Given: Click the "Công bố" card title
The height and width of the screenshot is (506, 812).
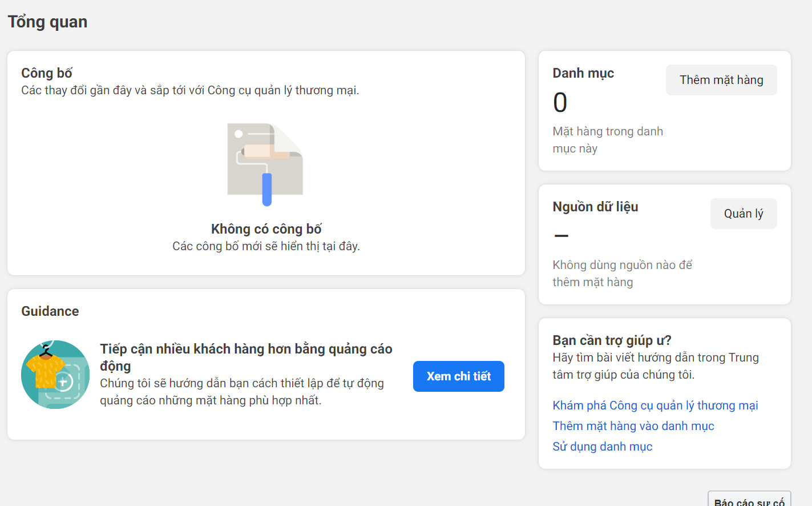Looking at the screenshot, I should point(47,73).
